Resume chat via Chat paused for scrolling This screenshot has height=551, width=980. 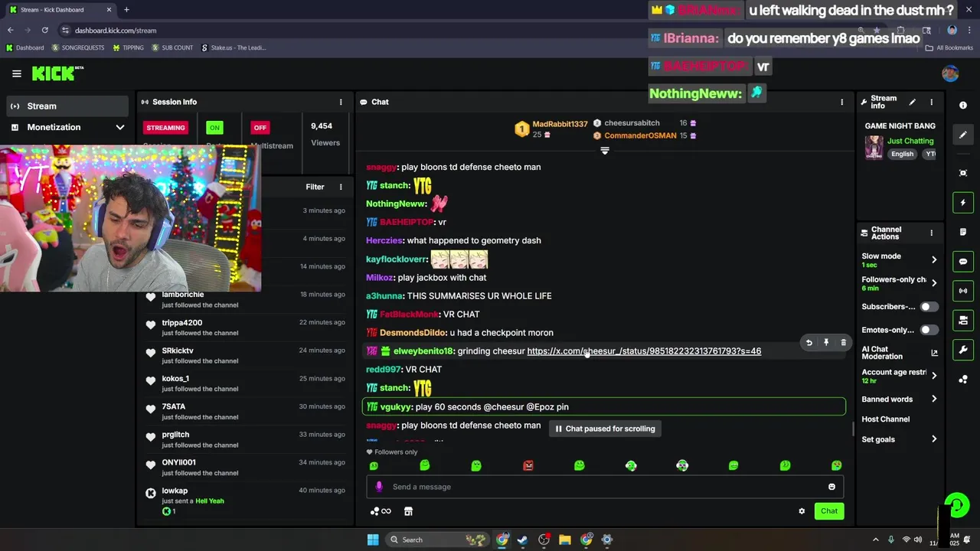(605, 429)
